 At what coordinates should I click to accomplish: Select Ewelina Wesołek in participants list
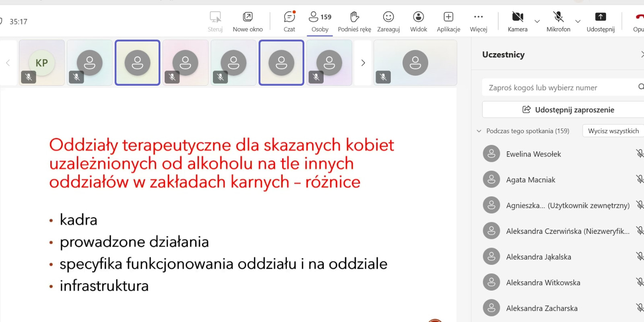[533, 154]
